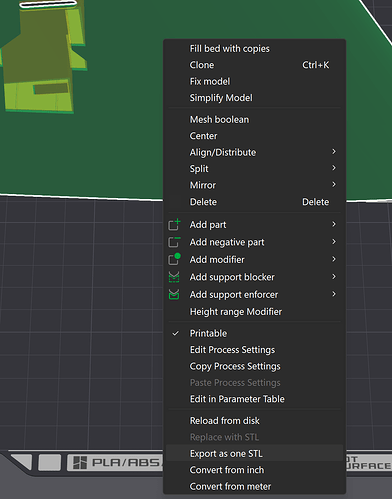The image size is (392, 499).
Task: Choose Delete from the context menu
Action: [255, 202]
